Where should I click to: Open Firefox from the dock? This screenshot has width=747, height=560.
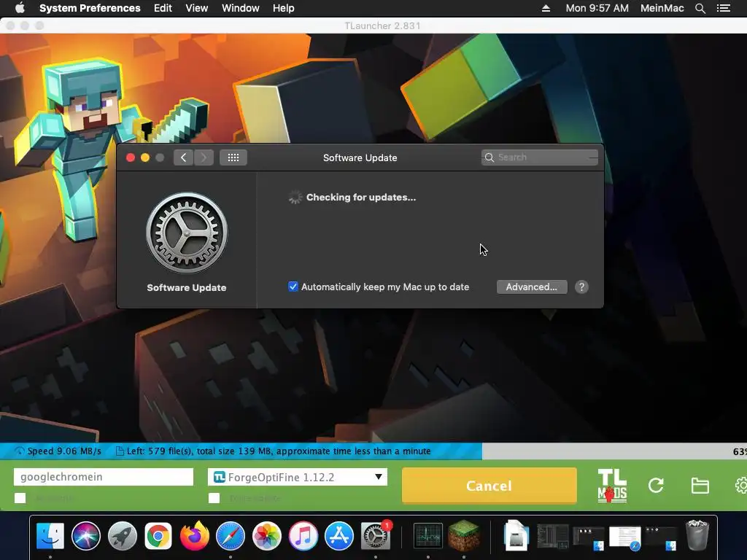tap(194, 536)
